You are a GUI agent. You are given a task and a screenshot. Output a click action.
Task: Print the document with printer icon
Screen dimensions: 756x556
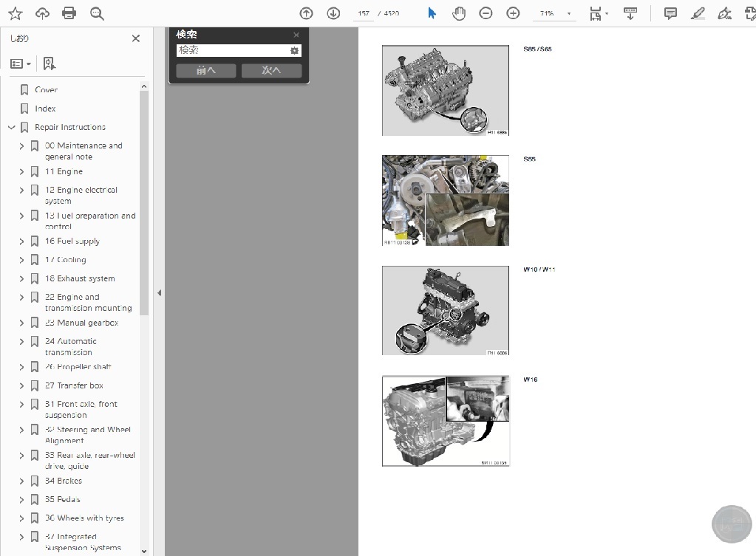(x=69, y=13)
